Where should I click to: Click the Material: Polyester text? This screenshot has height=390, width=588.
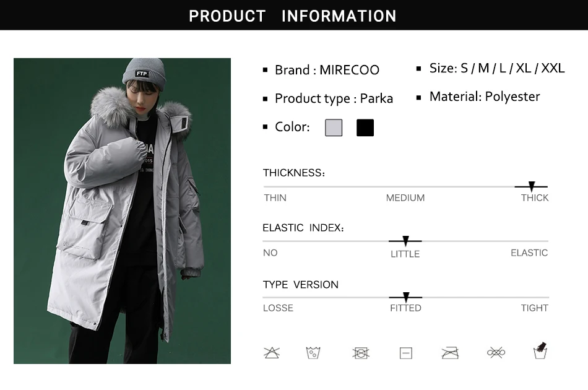coord(485,97)
